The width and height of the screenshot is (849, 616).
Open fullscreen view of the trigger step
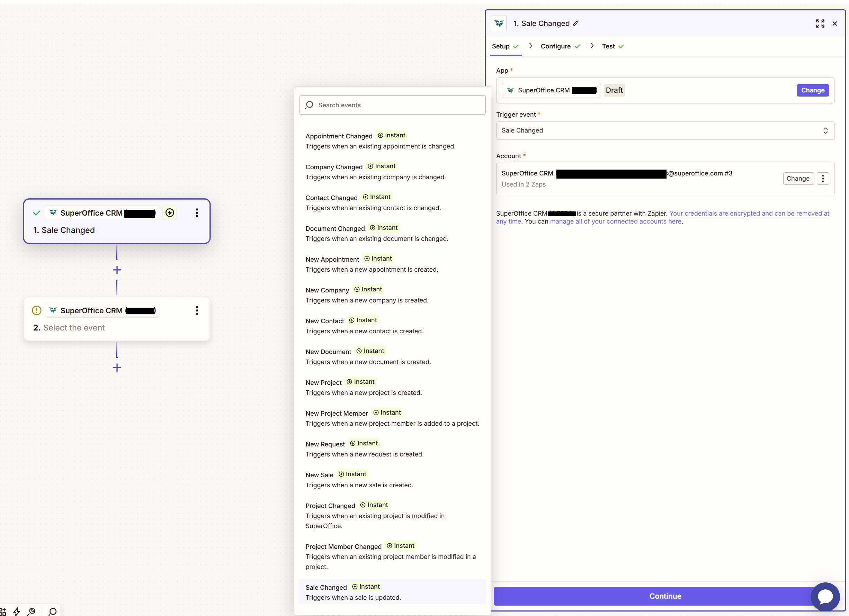pos(820,23)
